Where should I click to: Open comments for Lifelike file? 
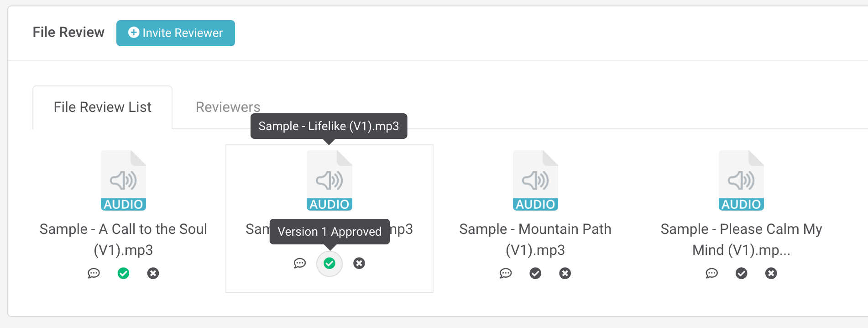click(x=299, y=263)
